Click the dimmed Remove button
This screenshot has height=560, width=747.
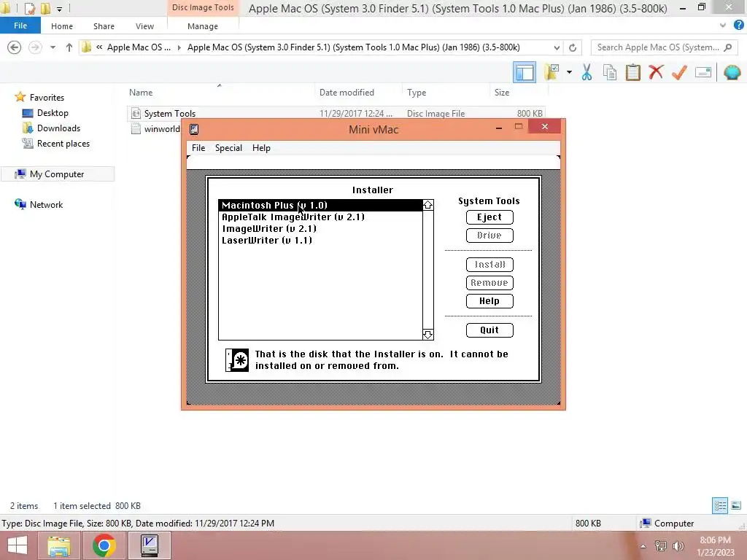489,283
